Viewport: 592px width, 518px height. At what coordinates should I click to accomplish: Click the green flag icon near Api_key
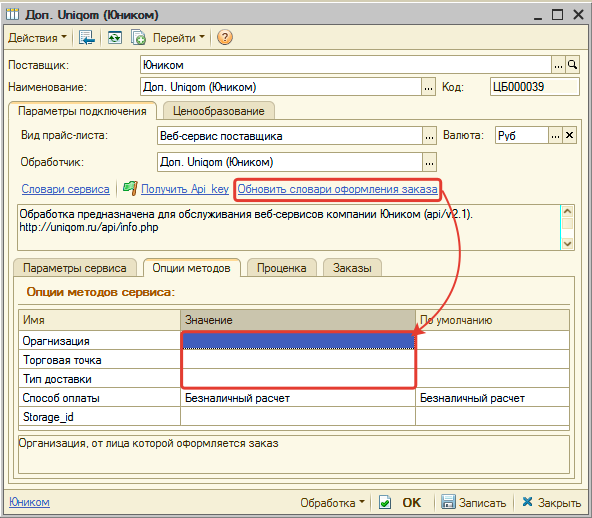point(130,188)
